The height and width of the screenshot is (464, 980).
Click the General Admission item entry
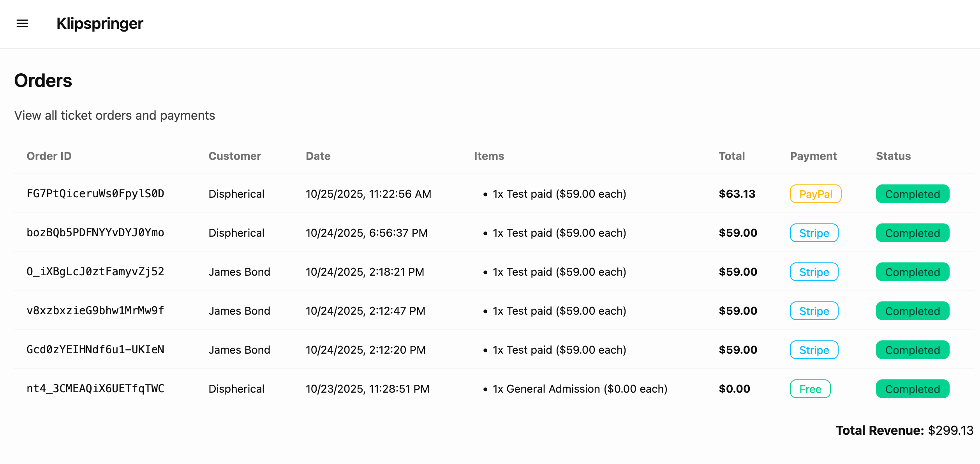pos(580,389)
